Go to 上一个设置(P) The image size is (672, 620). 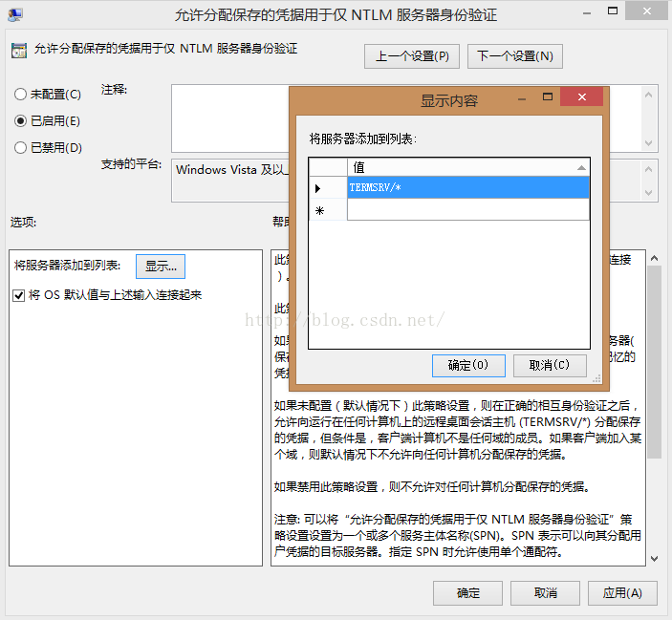tap(412, 56)
